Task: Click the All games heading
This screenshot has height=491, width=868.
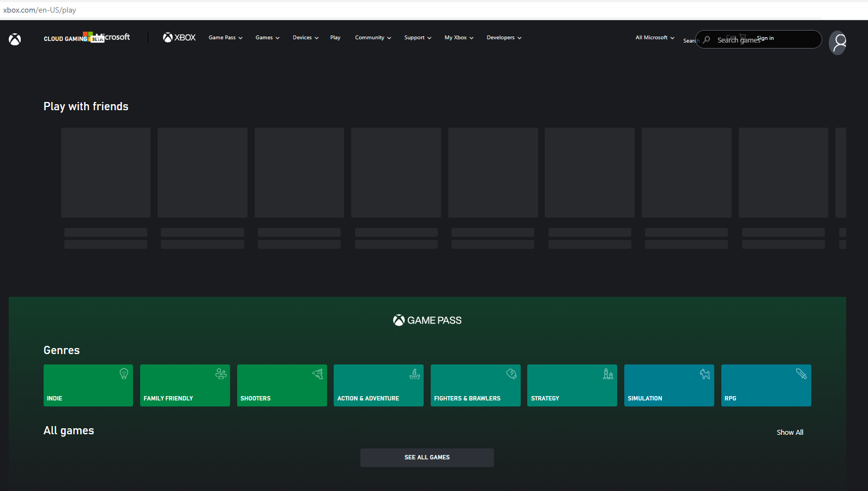Action: click(69, 430)
